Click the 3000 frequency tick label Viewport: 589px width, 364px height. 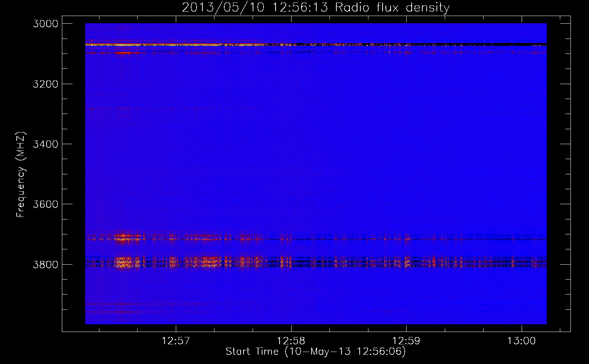pos(46,24)
